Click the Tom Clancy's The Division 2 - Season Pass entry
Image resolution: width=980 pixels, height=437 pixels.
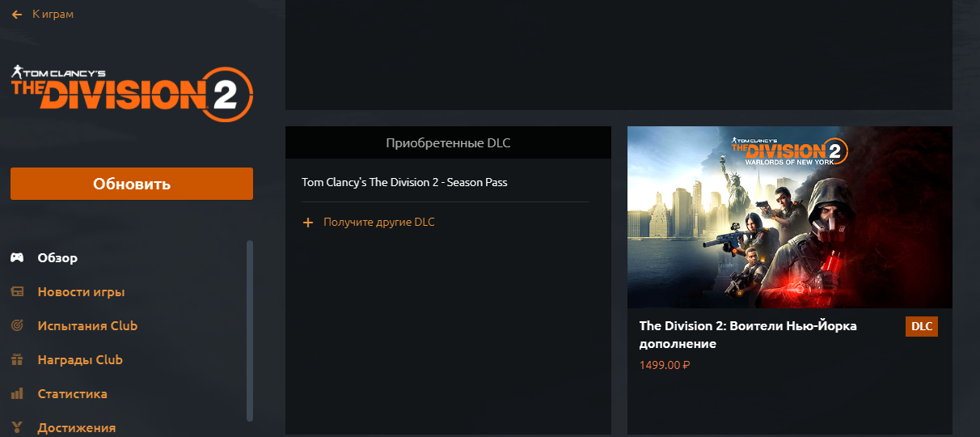(x=404, y=182)
